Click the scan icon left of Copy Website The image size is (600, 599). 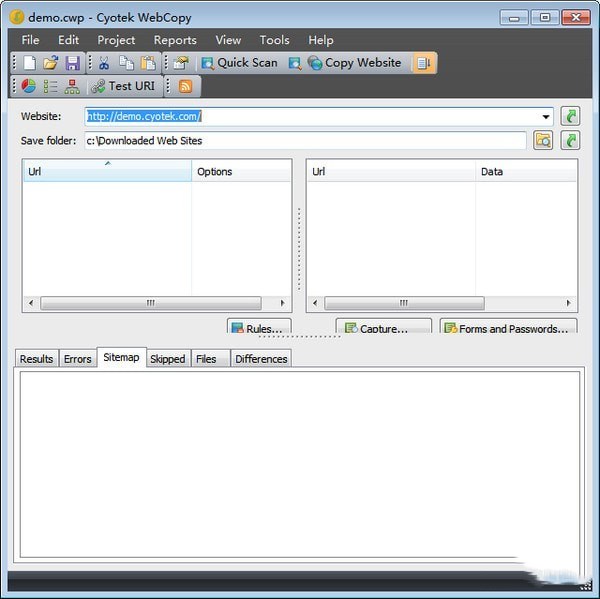(295, 63)
